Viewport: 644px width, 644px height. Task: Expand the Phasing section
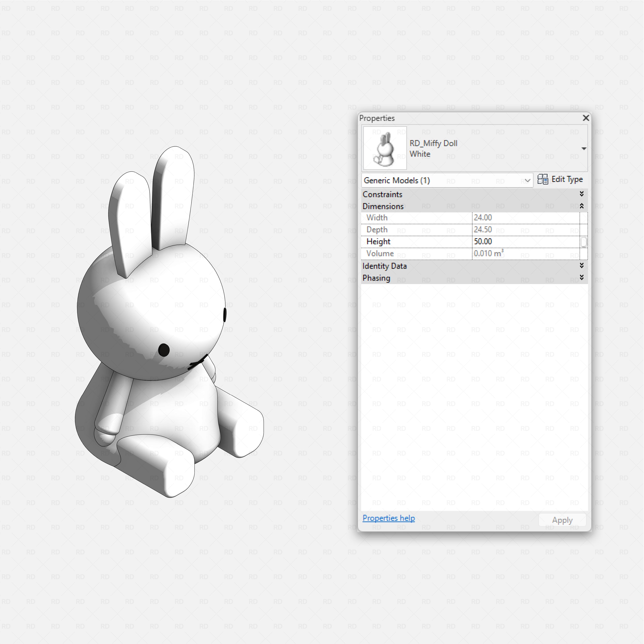(x=582, y=278)
